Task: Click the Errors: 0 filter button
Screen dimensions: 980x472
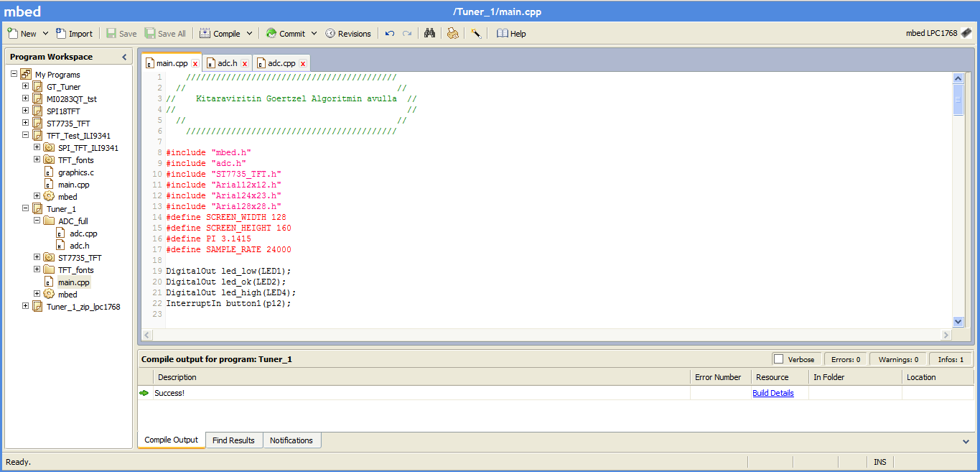Action: [845, 359]
